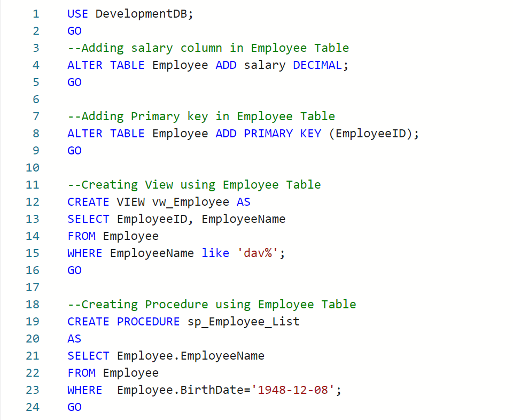
Task: Click line number 24 in the gutter
Action: point(33,407)
